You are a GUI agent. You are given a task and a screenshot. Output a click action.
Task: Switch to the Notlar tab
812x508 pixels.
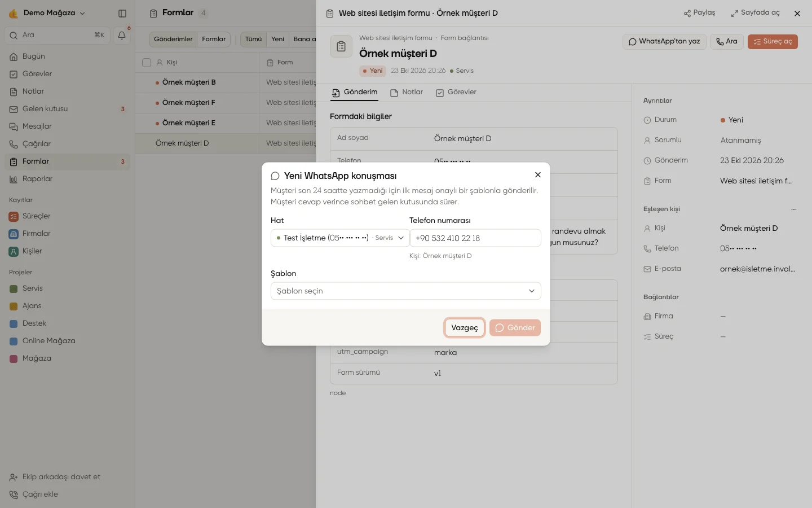(407, 92)
